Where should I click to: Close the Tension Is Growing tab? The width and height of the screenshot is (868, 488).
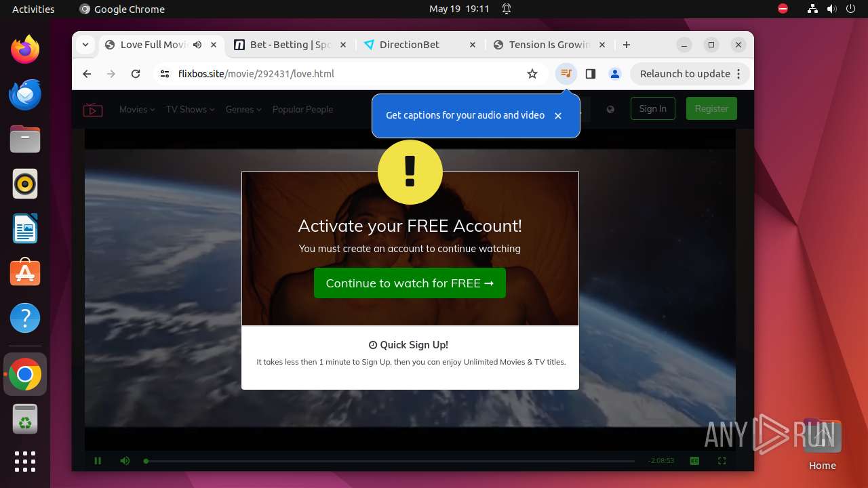pyautogui.click(x=603, y=45)
